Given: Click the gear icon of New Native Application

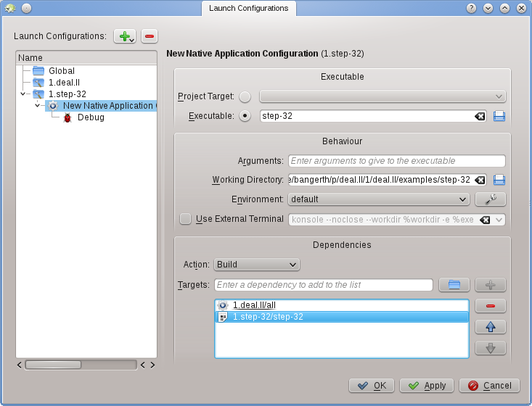Looking at the screenshot, I should click(x=53, y=106).
